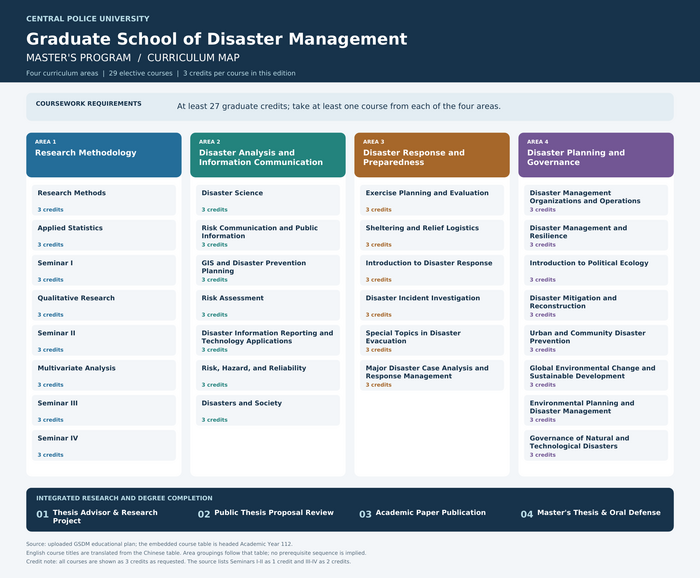Open Special Topics in Disaster Evacuation
Screen dimensions: 700x578
(x=432, y=341)
